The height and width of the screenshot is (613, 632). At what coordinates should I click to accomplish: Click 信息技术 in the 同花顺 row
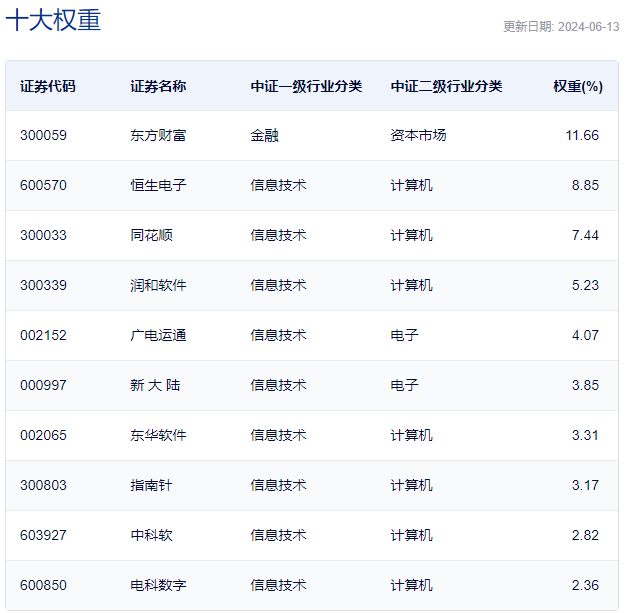tap(278, 235)
